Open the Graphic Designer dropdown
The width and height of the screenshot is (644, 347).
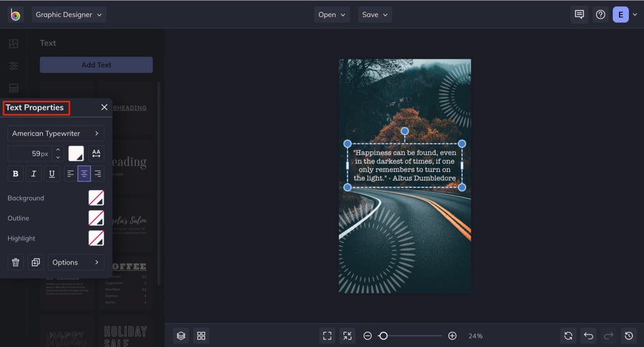coord(69,15)
